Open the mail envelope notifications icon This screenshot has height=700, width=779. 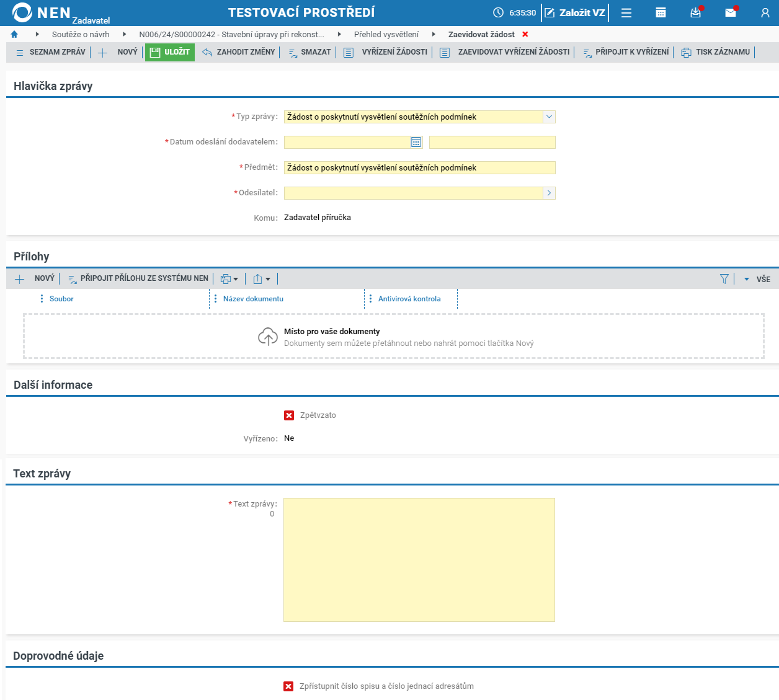731,12
